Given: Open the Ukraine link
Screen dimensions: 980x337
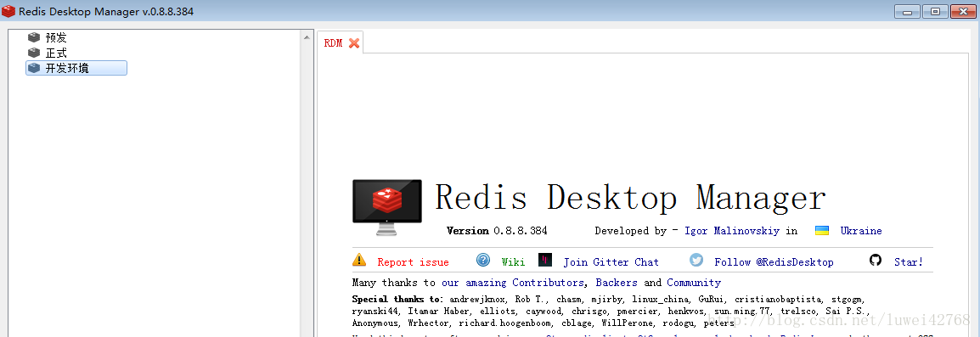Looking at the screenshot, I should (860, 231).
